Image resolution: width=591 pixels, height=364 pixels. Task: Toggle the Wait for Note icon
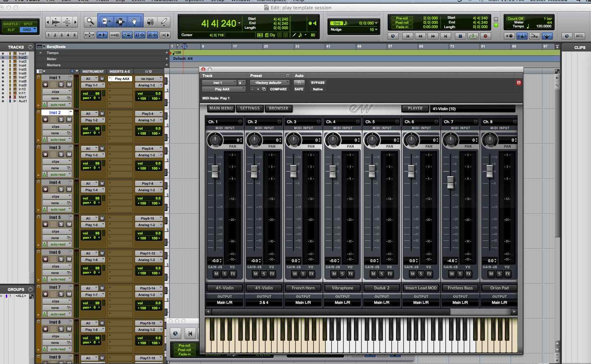tap(509, 36)
